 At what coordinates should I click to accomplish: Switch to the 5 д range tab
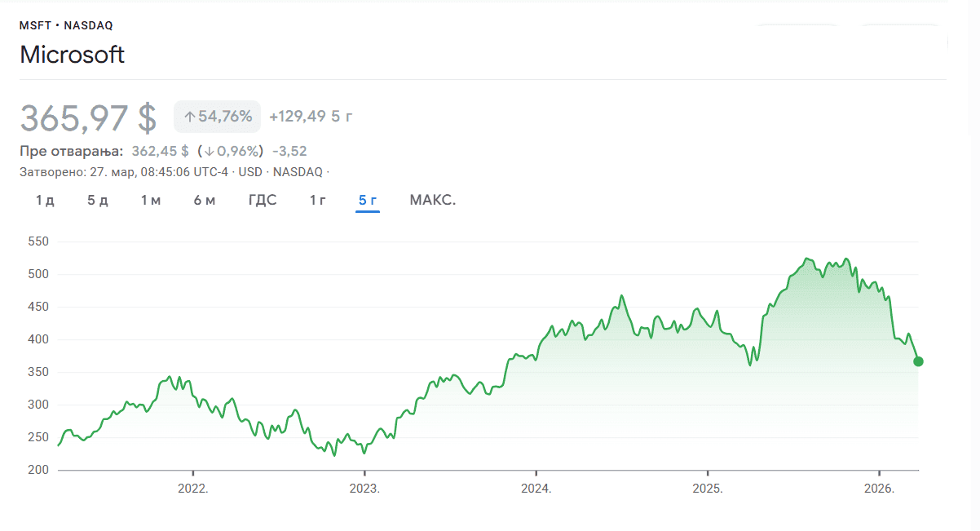click(x=98, y=201)
